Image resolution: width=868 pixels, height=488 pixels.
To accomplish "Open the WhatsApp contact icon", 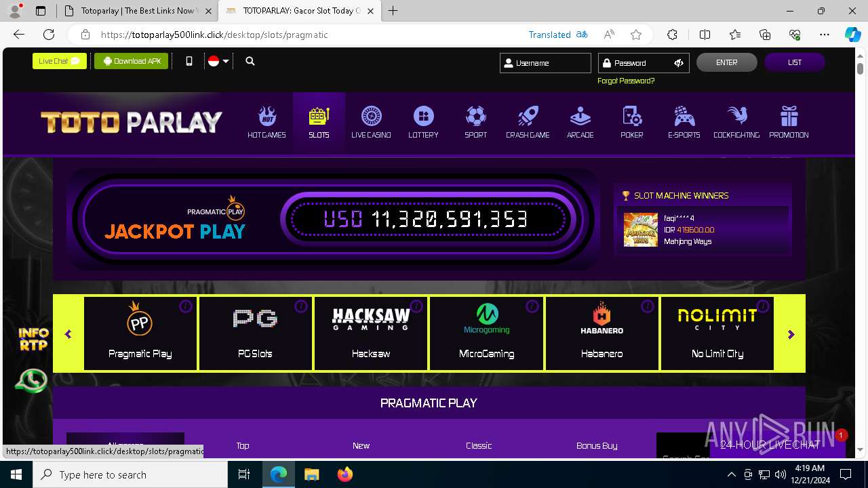I will point(32,380).
